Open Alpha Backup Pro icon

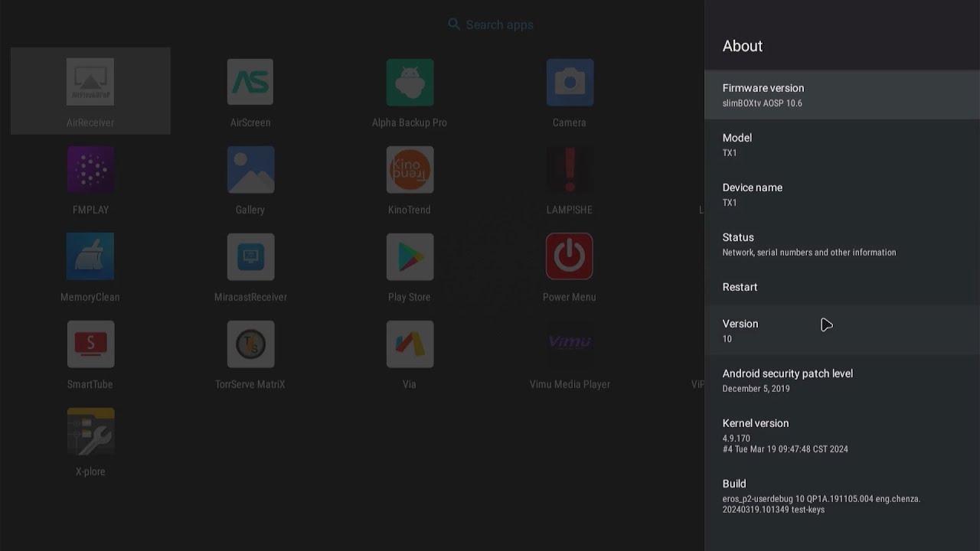410,82
